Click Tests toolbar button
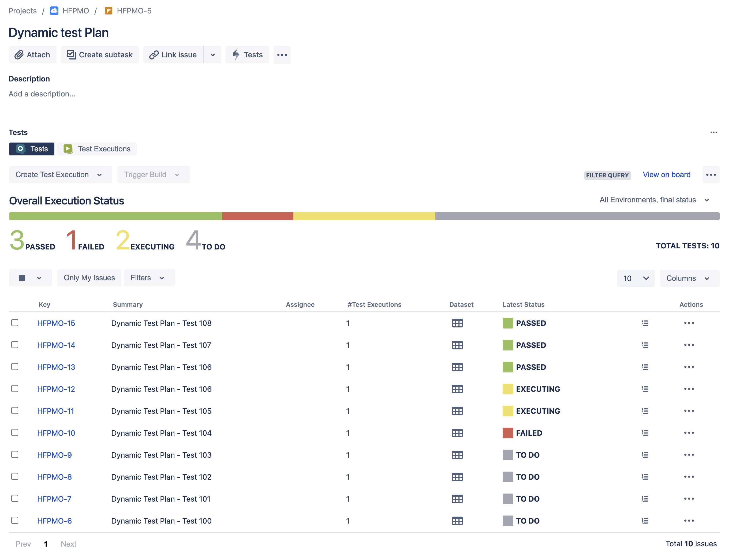 click(247, 55)
